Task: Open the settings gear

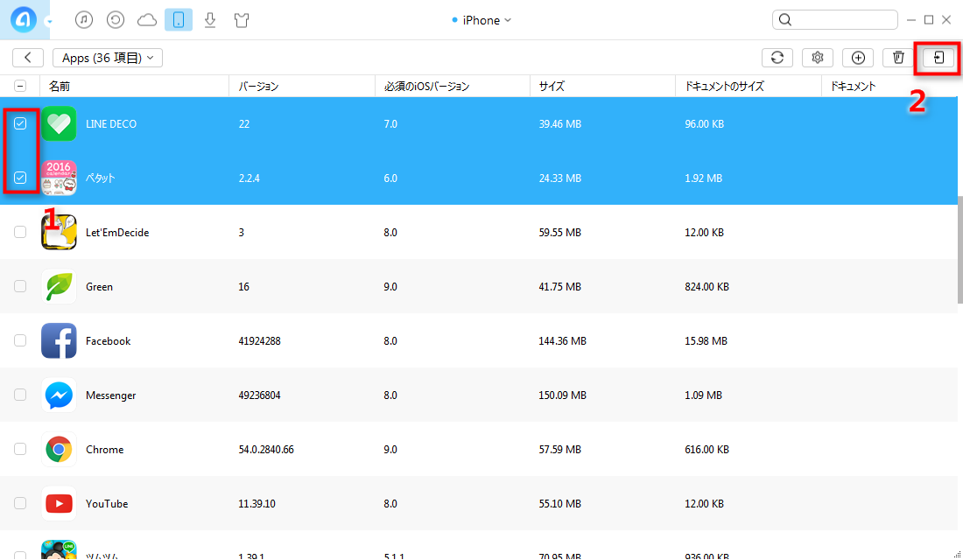Action: point(817,57)
